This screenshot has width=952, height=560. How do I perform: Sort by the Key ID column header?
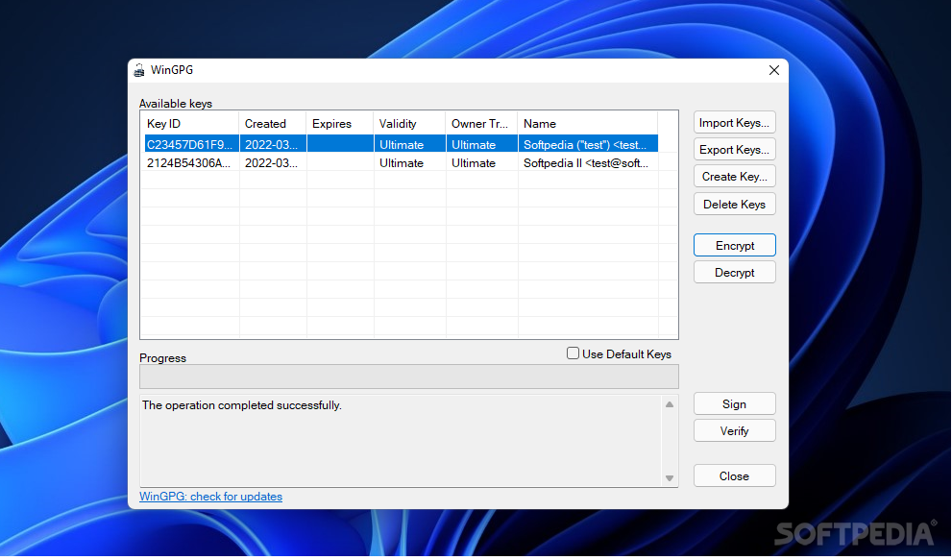coord(190,123)
